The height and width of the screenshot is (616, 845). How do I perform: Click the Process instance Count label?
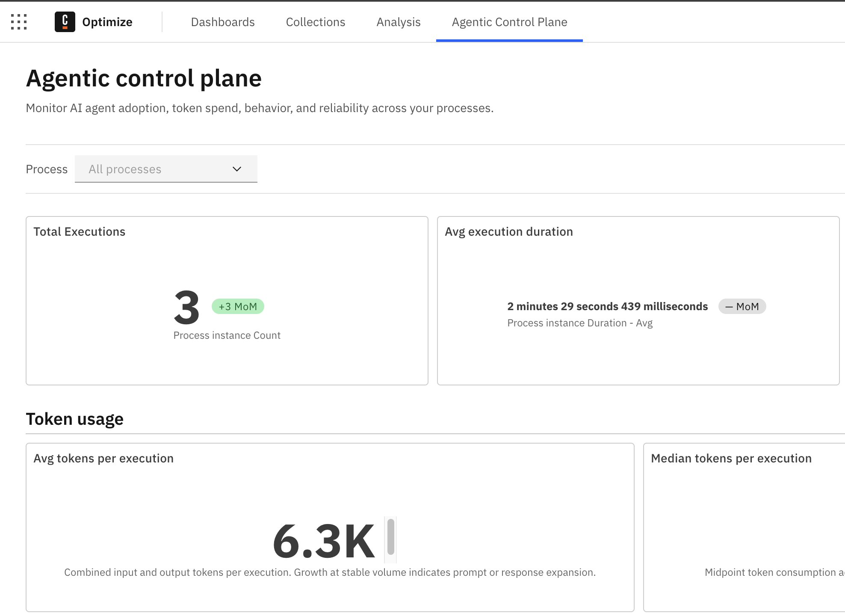227,335
